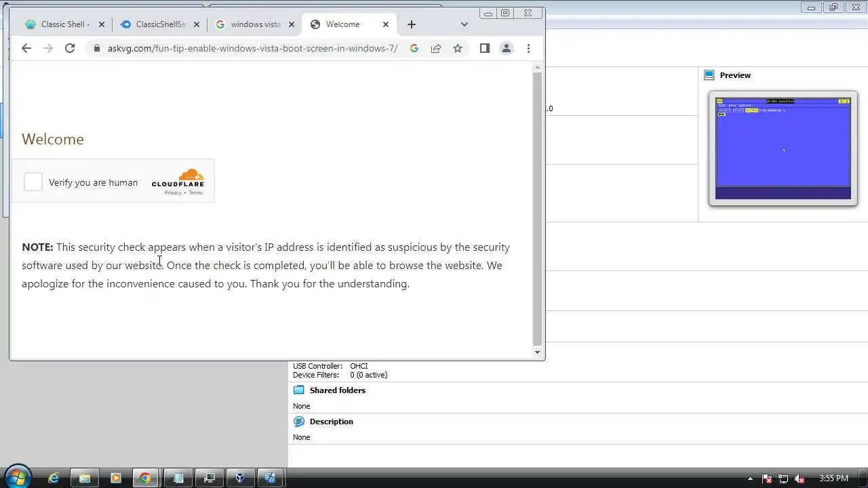The width and height of the screenshot is (868, 488).
Task: Open the tab search dropdown
Action: [464, 24]
